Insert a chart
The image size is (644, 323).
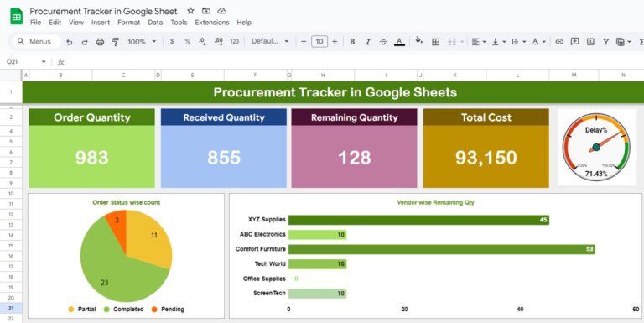[x=590, y=41]
